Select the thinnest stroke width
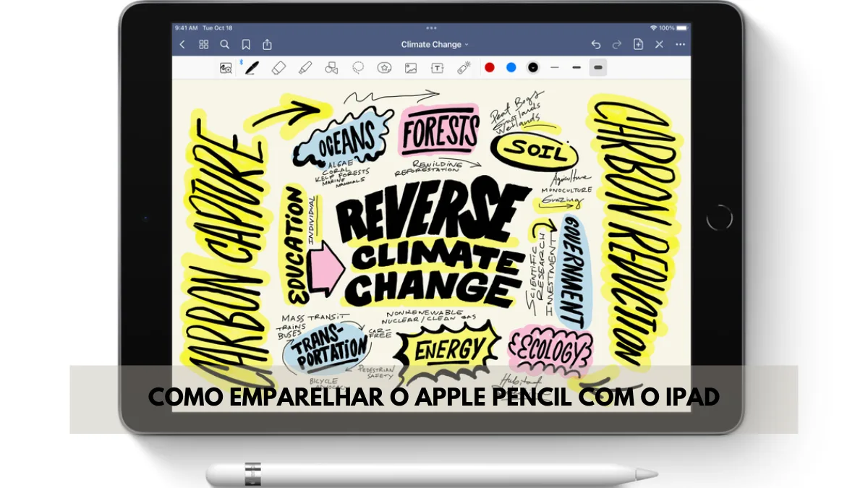The height and width of the screenshot is (488, 868). 555,67
